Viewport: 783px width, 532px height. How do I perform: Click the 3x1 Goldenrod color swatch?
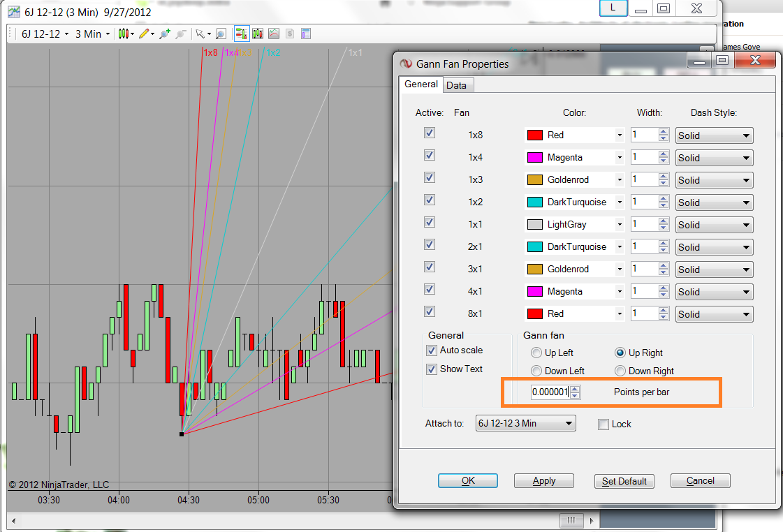[535, 269]
